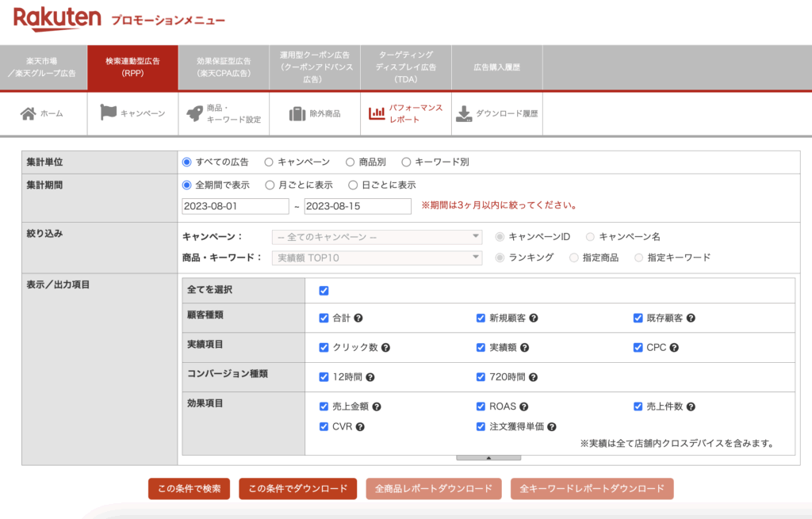
Task: Open the 実績額 TOP10 dropdown
Action: (377, 258)
